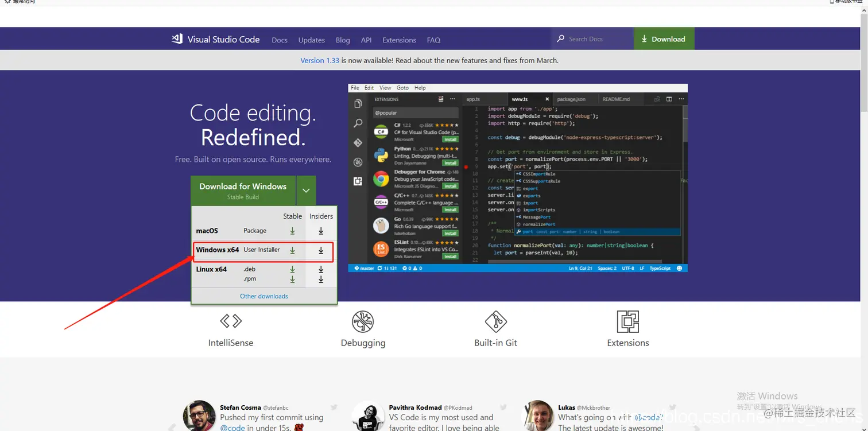
Task: Select the README.md tab in editor screenshot
Action: coord(616,99)
